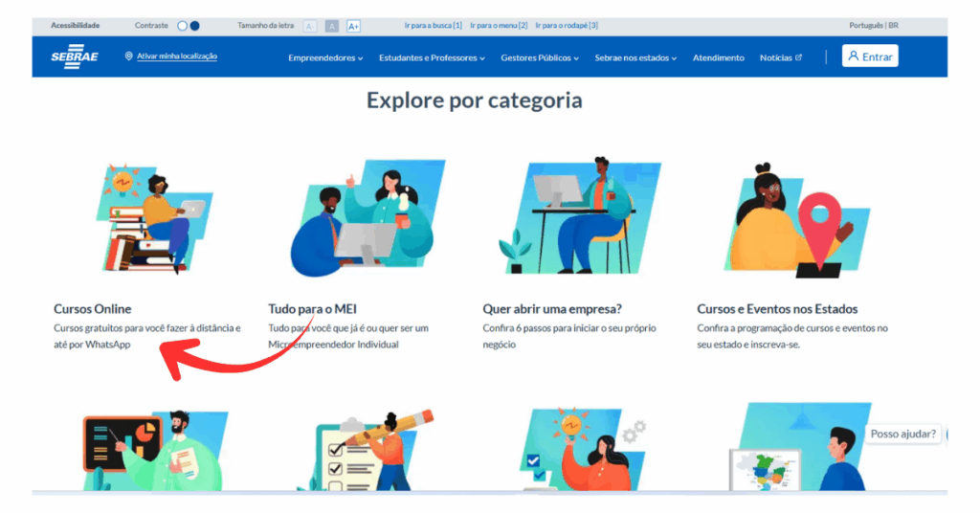
Task: Follow the Ir para o rodapé [3] link
Action: point(567,26)
